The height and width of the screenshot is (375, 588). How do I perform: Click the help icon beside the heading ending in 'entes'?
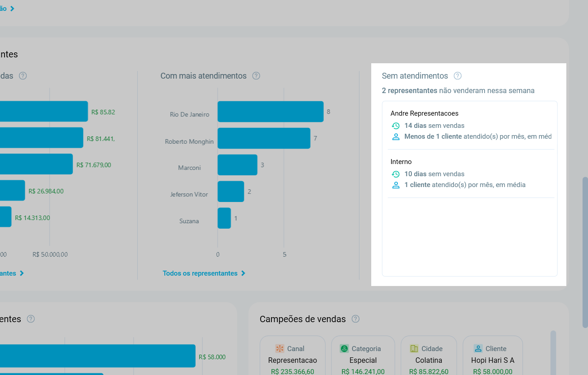(x=31, y=319)
